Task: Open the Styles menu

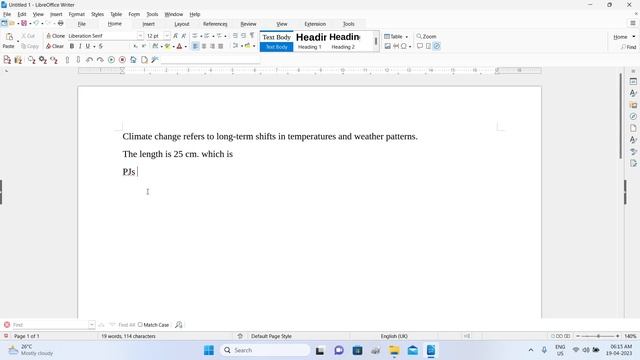Action: click(x=97, y=14)
